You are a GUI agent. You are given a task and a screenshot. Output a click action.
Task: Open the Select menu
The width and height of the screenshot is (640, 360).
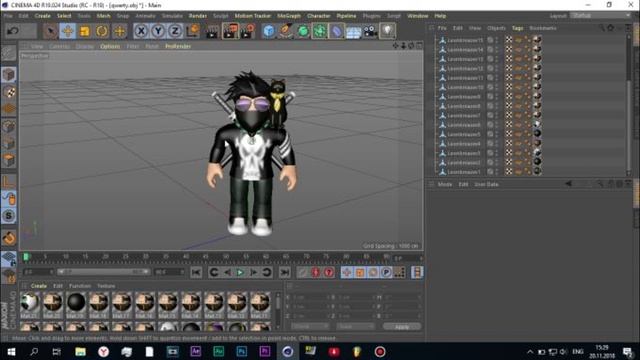pyautogui.click(x=64, y=16)
